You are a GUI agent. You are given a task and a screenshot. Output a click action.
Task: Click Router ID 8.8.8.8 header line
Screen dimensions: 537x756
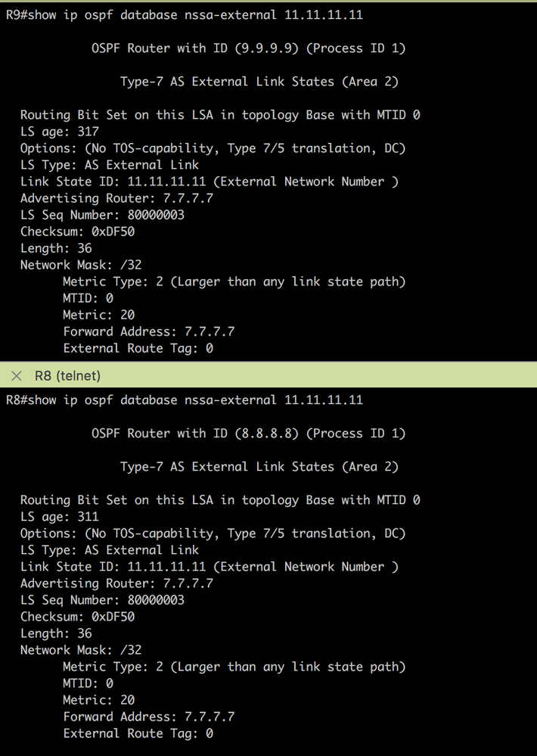(249, 434)
